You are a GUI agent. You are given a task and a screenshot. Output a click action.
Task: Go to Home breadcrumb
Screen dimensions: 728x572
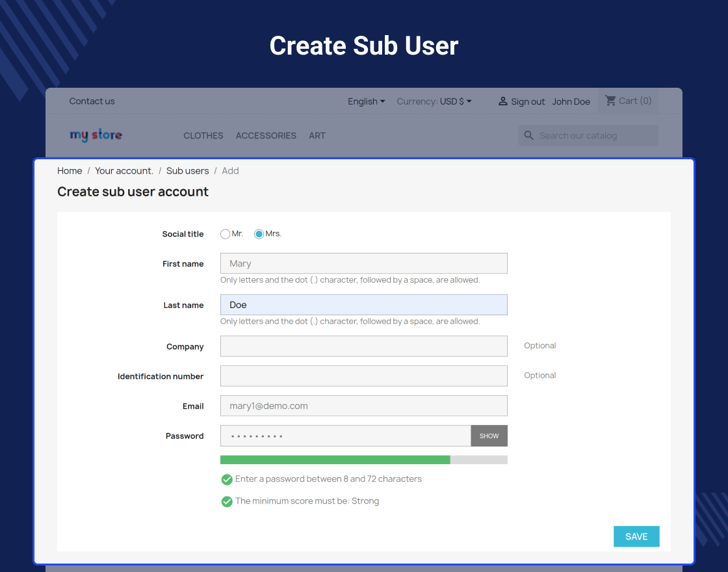[70, 171]
